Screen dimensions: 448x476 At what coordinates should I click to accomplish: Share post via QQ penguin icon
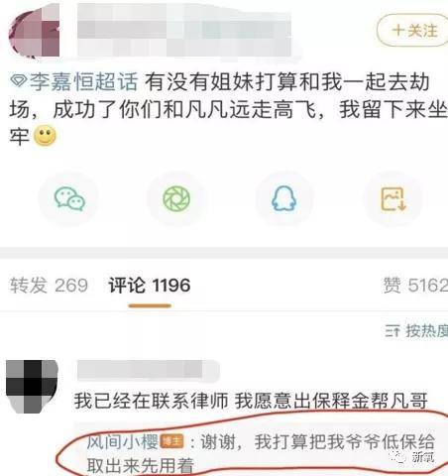pos(283,198)
